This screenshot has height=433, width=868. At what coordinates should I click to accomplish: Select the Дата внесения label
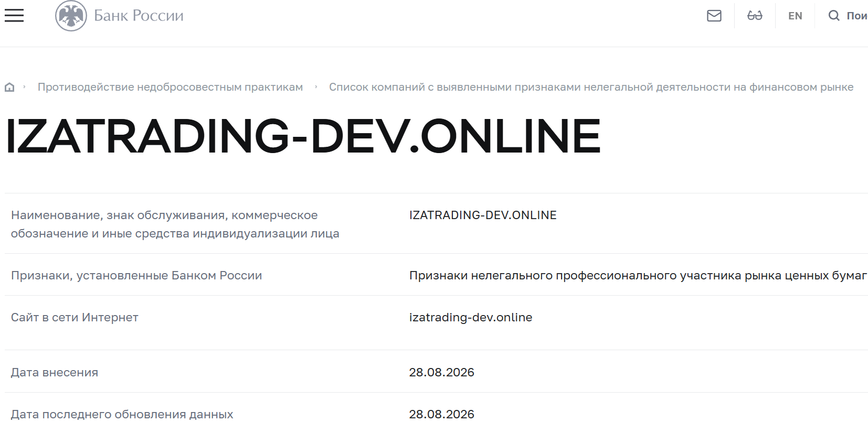click(x=55, y=372)
